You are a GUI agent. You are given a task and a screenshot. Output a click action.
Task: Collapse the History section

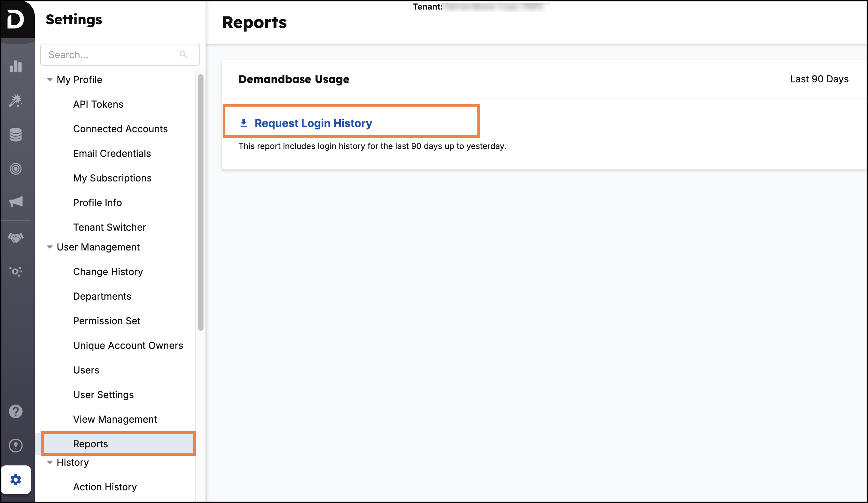pyautogui.click(x=50, y=462)
